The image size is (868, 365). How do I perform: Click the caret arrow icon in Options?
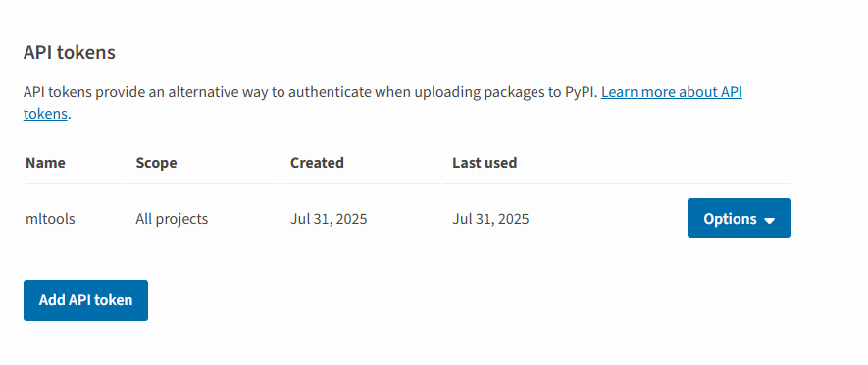click(770, 220)
